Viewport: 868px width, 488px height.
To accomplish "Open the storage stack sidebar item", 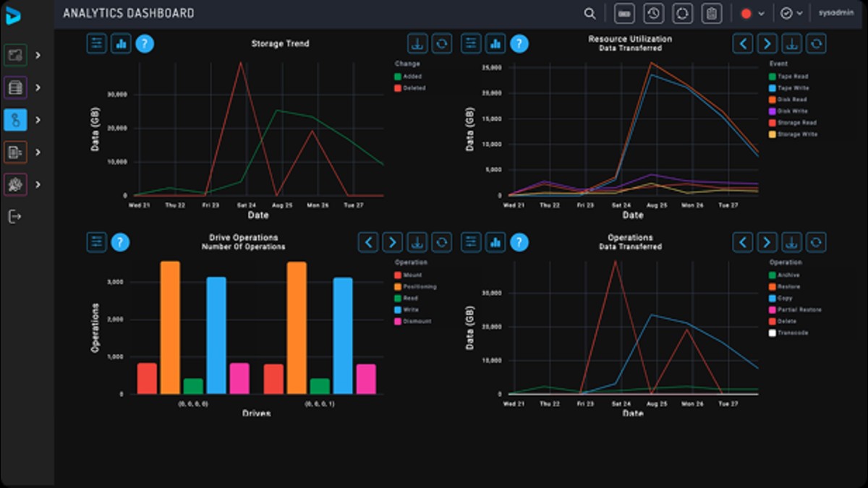I will click(15, 87).
